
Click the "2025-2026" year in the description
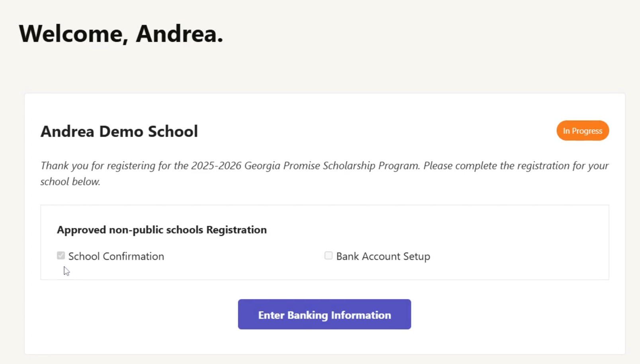point(216,165)
